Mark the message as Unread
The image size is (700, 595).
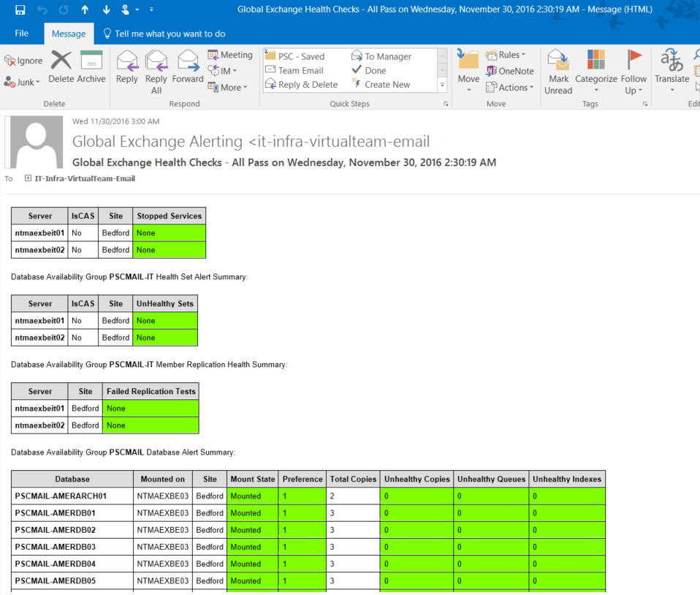tap(558, 72)
